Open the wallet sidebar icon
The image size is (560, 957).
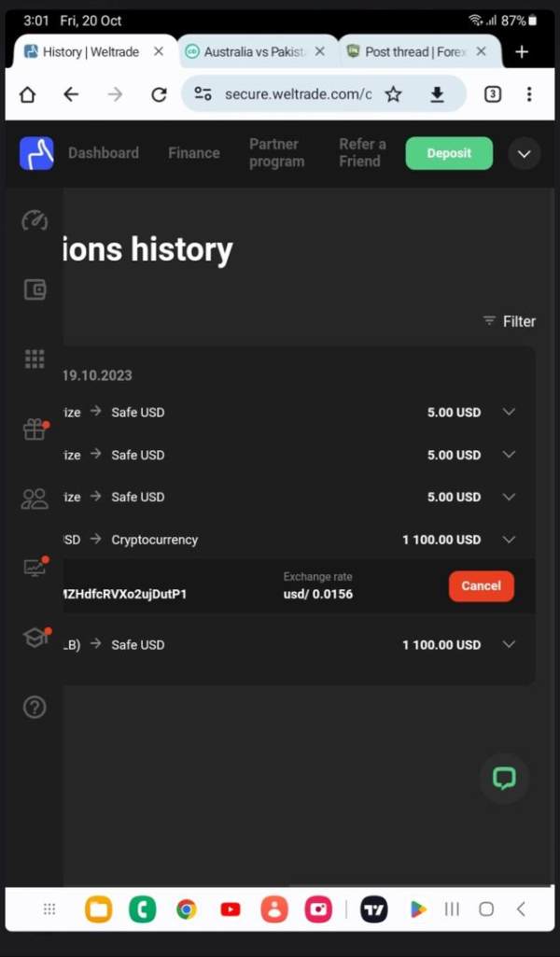tap(35, 289)
